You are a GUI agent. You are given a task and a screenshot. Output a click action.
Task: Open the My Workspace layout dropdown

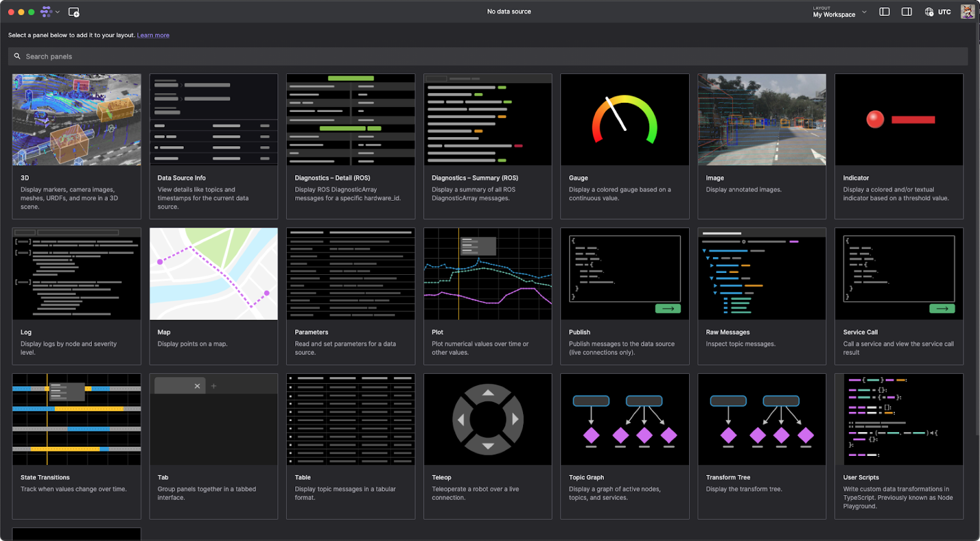click(839, 12)
